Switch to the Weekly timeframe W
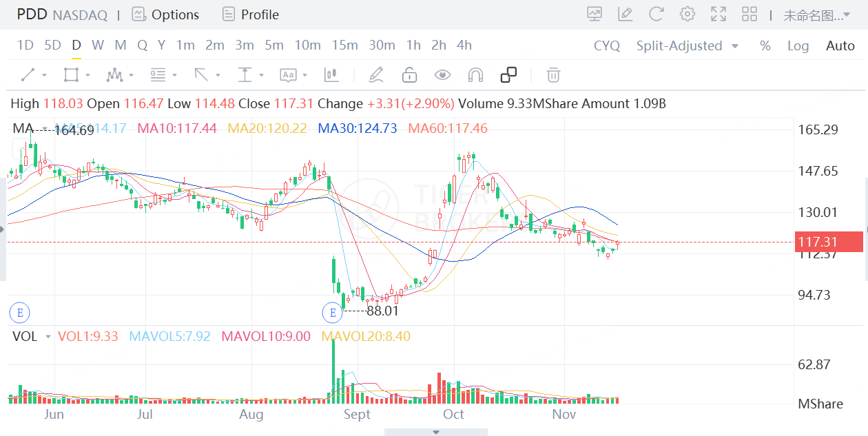 [97, 45]
